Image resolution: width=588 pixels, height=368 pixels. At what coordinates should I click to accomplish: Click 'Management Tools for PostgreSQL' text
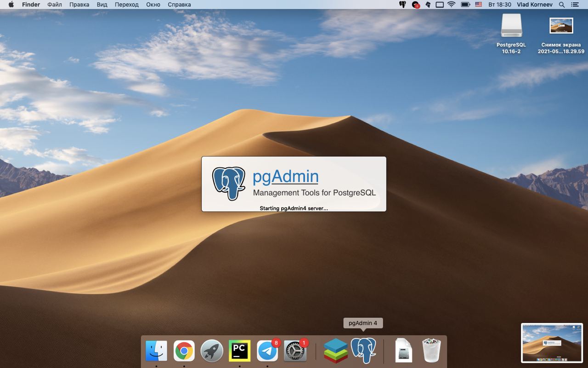tap(315, 193)
